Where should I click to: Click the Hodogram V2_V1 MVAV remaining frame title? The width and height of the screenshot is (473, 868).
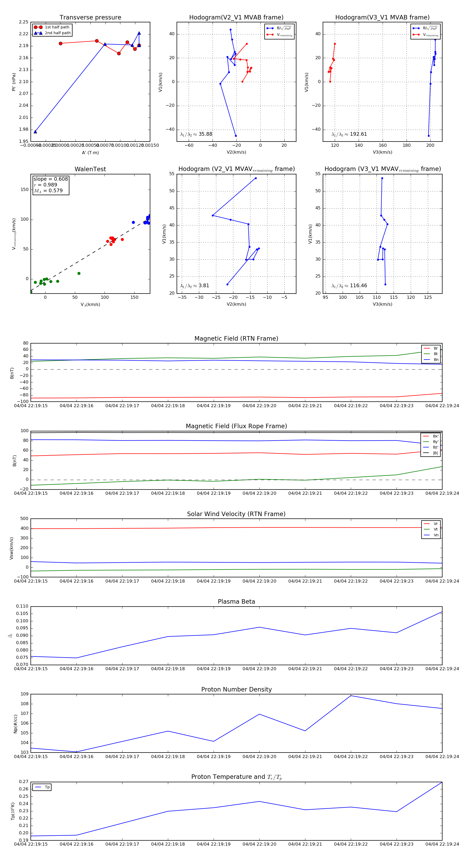tap(236, 169)
